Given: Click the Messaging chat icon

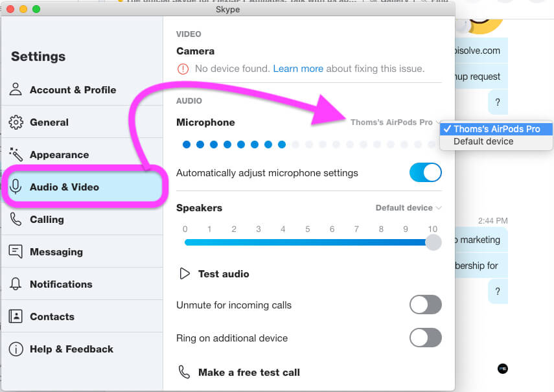Looking at the screenshot, I should pos(16,252).
